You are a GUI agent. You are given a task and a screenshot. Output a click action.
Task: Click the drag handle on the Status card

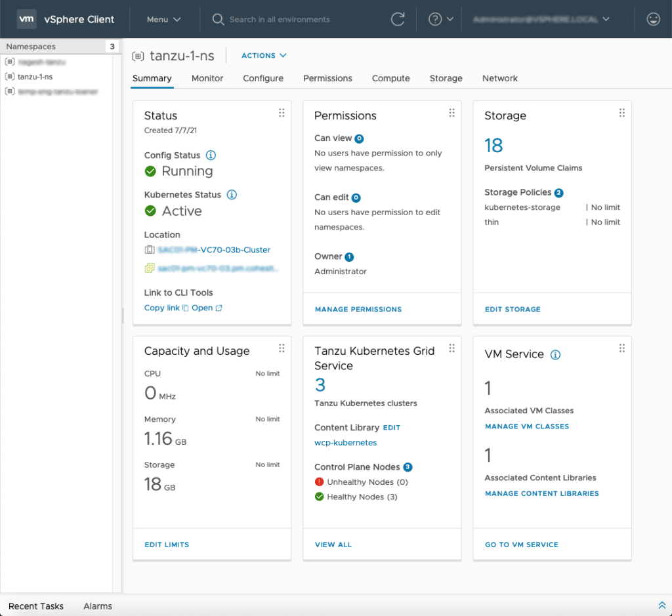coord(282,113)
